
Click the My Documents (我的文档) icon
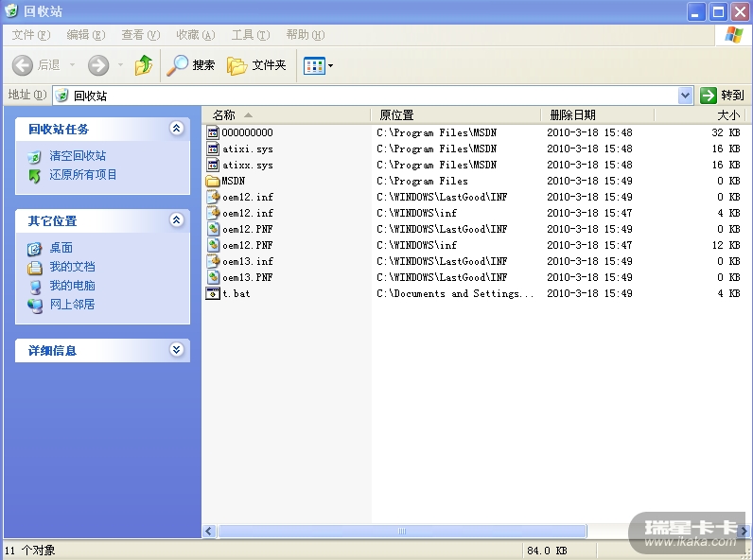coord(34,268)
